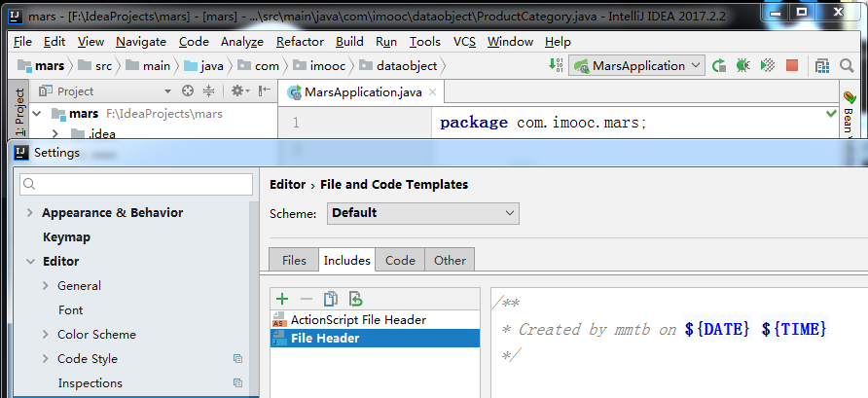Image resolution: width=868 pixels, height=398 pixels.
Task: Expand the Color Scheme settings node
Action: pyautogui.click(x=46, y=335)
